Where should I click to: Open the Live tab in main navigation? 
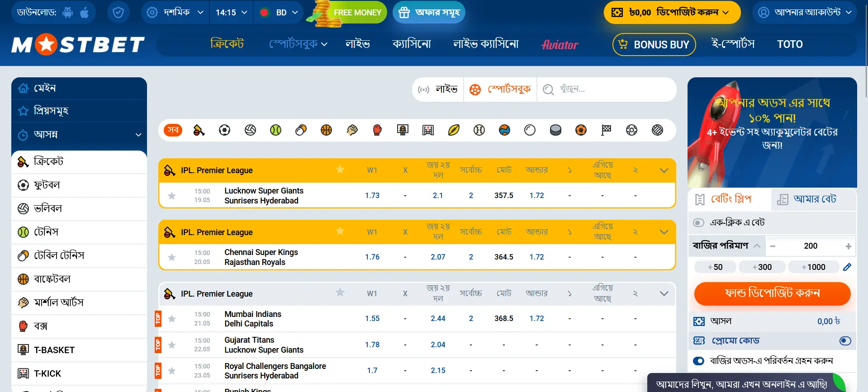(x=358, y=44)
